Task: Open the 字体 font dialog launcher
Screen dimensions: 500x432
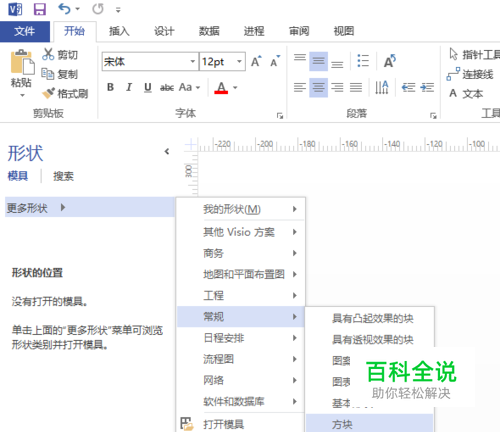Action: pos(280,116)
